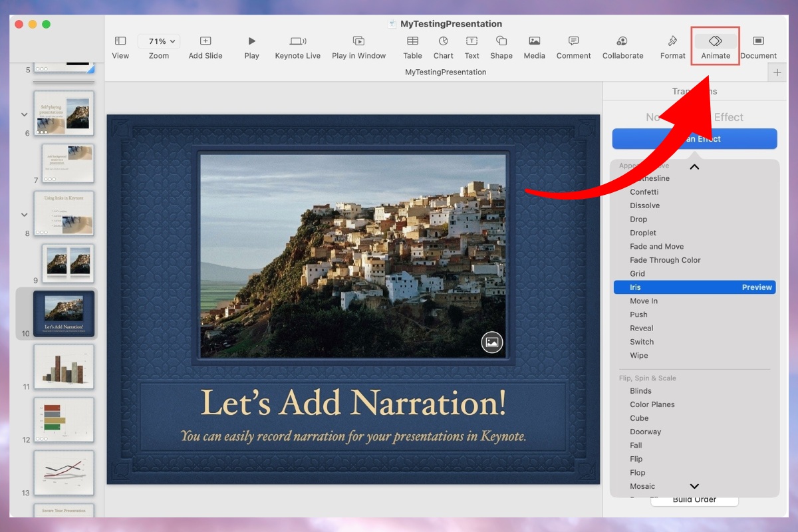Open the View options dropdown
The width and height of the screenshot is (798, 532).
click(120, 41)
